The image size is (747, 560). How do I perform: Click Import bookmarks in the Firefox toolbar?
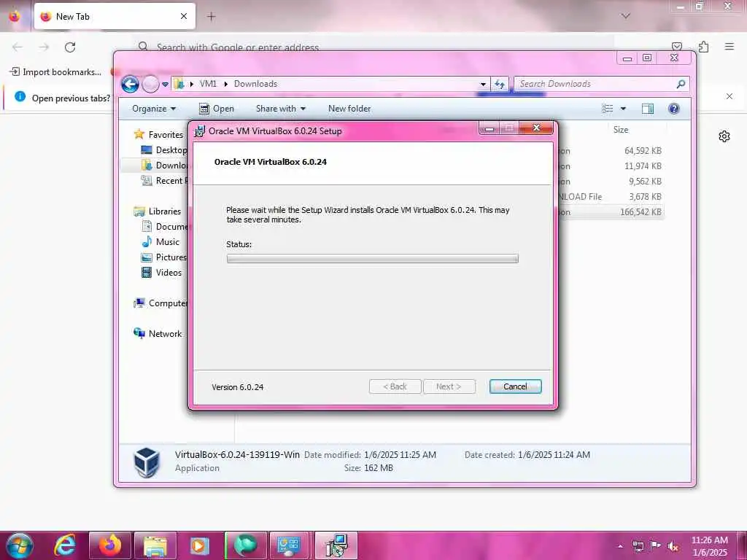click(56, 72)
